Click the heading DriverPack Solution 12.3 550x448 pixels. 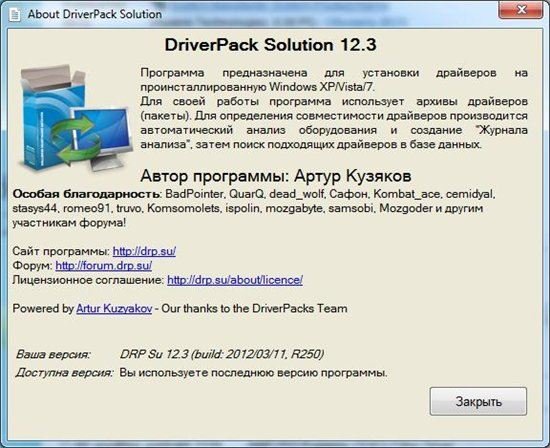(270, 45)
